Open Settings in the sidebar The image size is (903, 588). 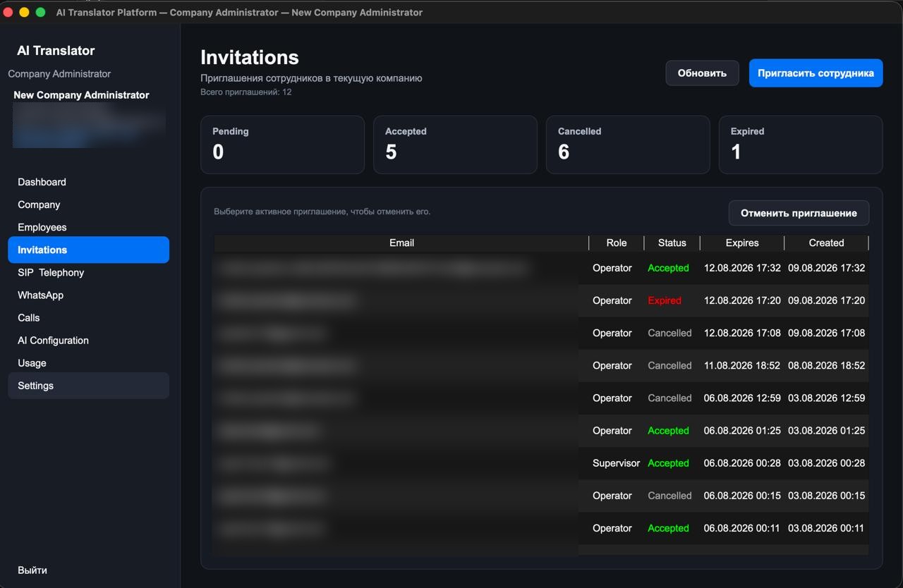tap(88, 386)
